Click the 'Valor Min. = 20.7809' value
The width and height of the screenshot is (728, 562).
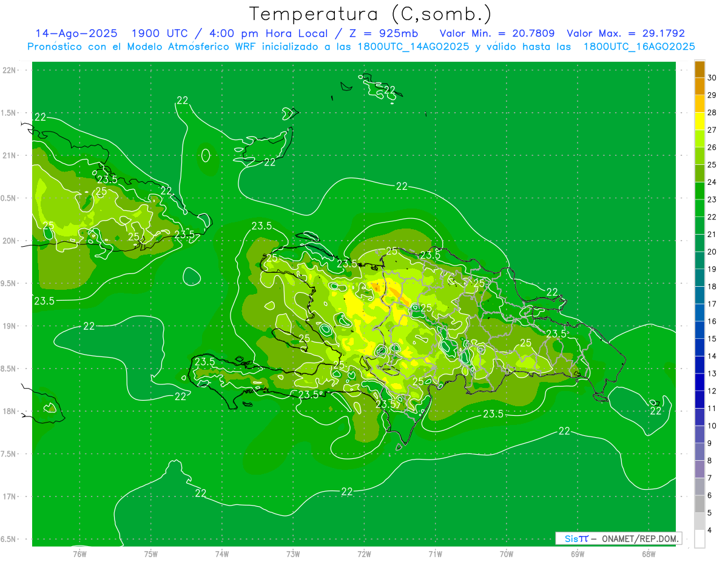(x=497, y=33)
